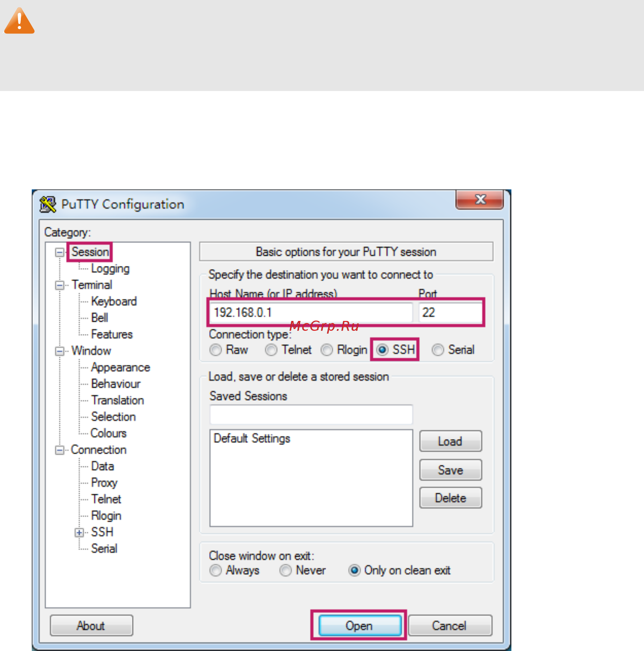Click the Saved Sessions name field
Image resolution: width=644 pixels, height=651 pixels.
coord(311,415)
